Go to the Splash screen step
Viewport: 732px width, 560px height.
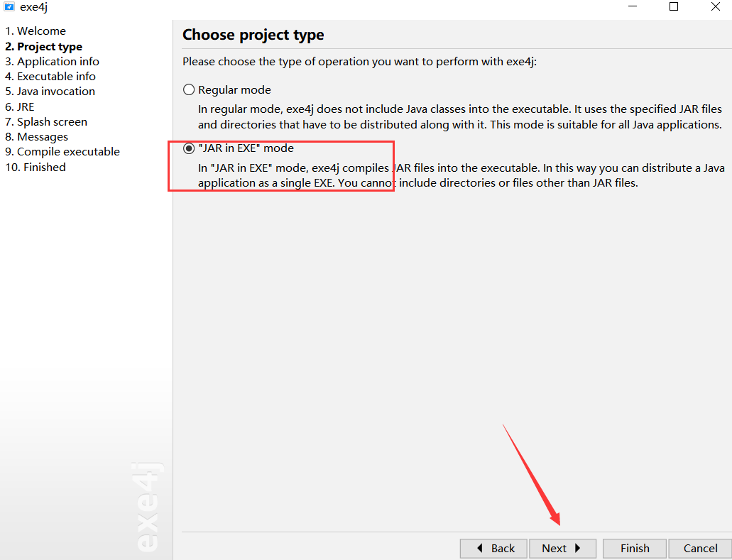tap(45, 121)
